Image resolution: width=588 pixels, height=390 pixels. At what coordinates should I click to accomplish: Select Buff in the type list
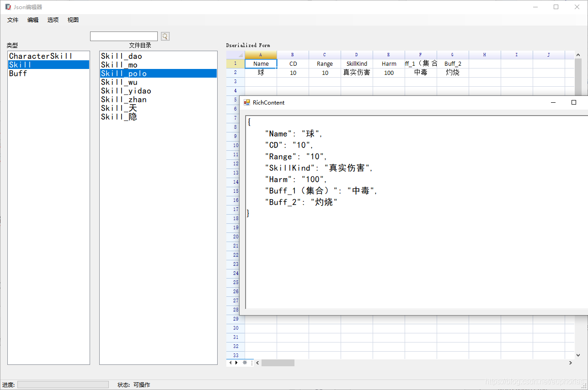(x=48, y=73)
